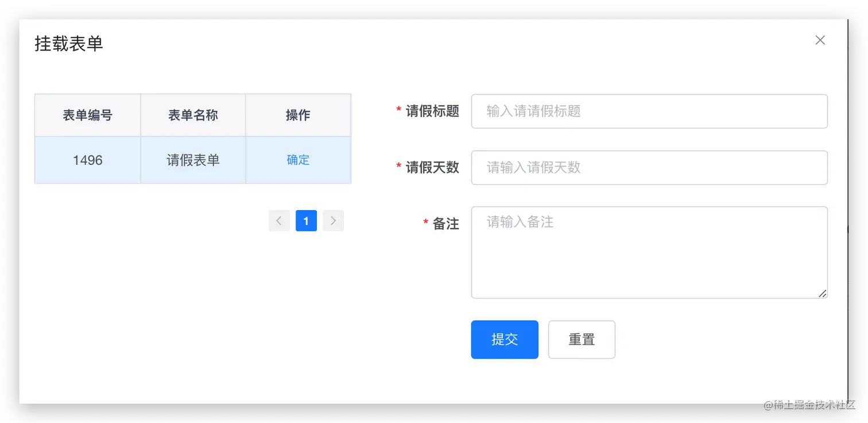Image resolution: width=868 pixels, height=423 pixels.
Task: Select page 1 in pagination
Action: [x=306, y=221]
